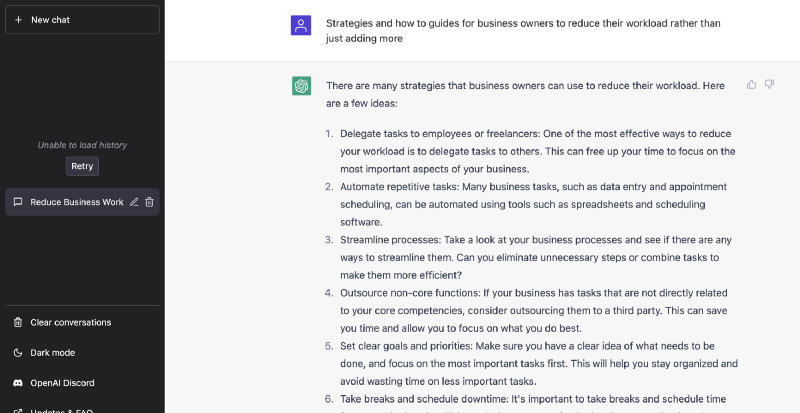The image size is (800, 413).
Task: Click the ChatGPT logo avatar
Action: 301,86
